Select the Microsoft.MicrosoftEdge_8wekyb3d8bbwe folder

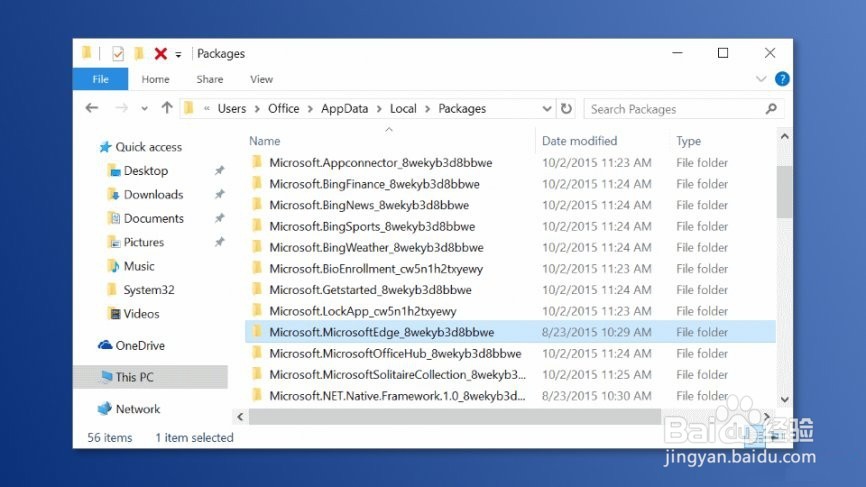tap(510, 332)
